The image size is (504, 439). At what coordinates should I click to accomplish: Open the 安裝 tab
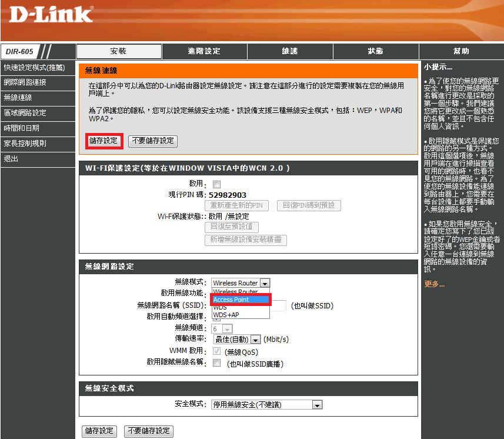point(119,51)
